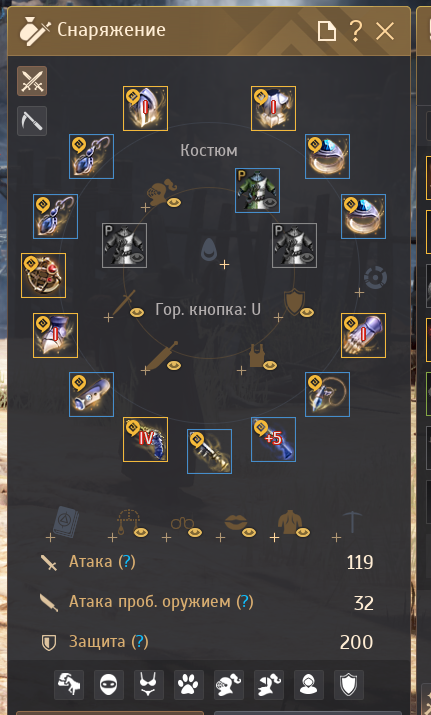The height and width of the screenshot is (715, 431).
Task: Click the round belt with red gems
Action: point(44,275)
